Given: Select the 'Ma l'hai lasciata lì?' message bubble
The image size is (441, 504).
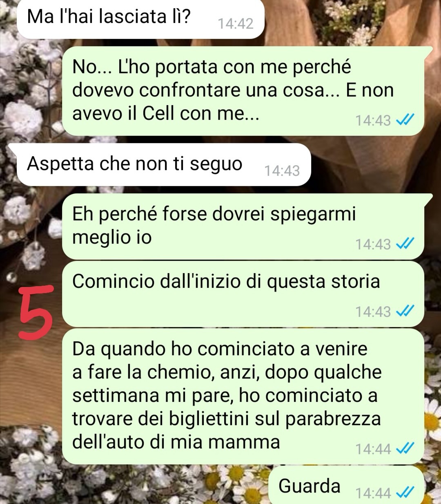Looking at the screenshot, I should coord(140,19).
